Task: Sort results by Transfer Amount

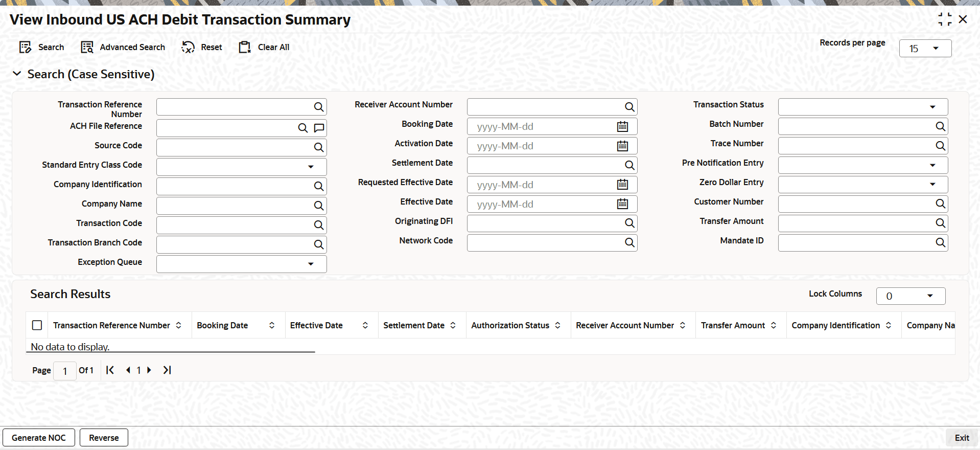Action: 774,325
